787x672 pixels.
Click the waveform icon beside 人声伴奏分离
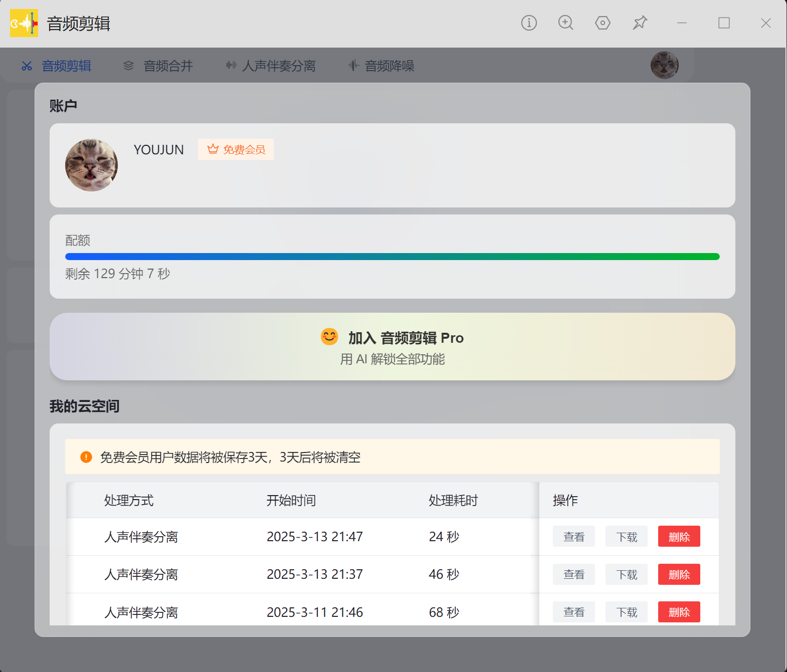pos(231,65)
